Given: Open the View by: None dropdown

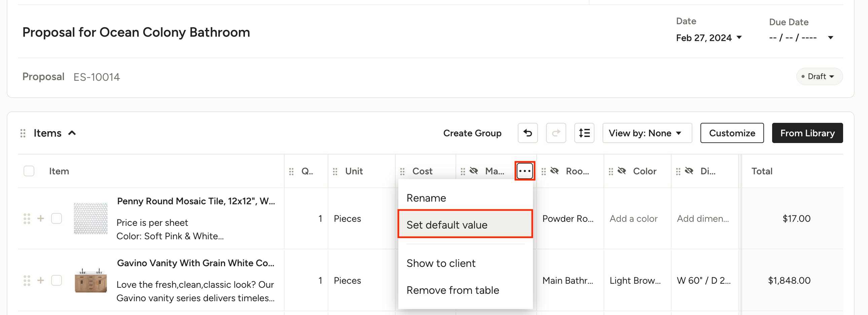Looking at the screenshot, I should (647, 133).
